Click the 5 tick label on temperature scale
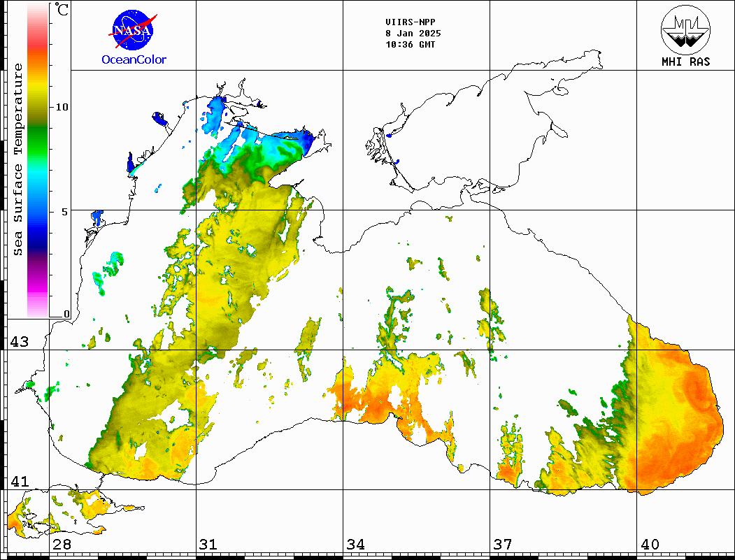This screenshot has height=560, width=735. (65, 212)
